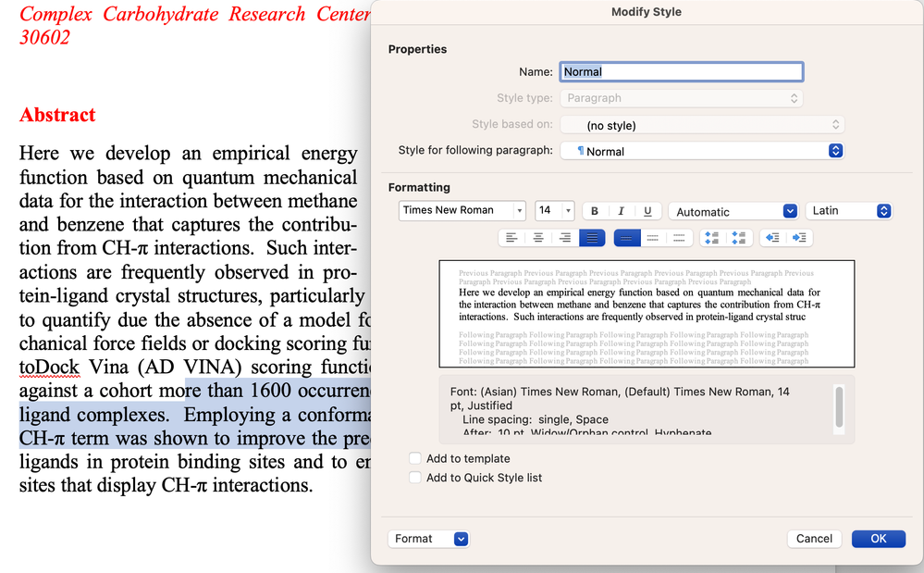
Task: Toggle bold formatting
Action: (x=594, y=210)
